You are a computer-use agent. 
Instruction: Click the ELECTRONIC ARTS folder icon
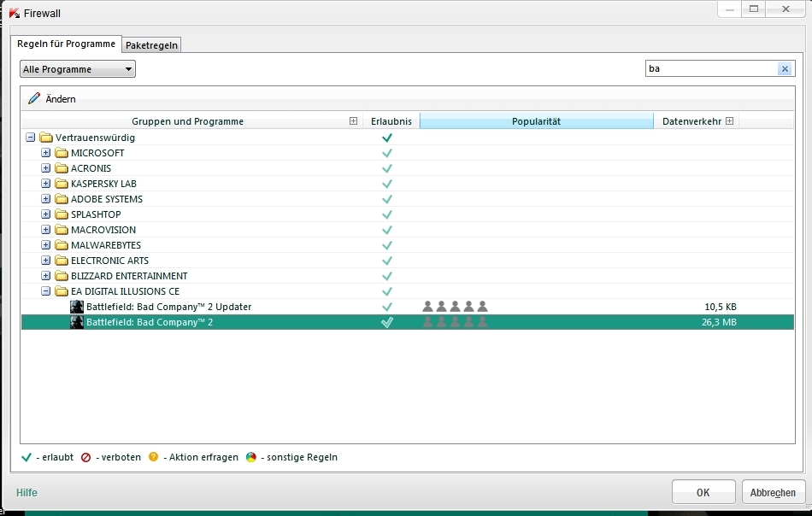point(62,261)
